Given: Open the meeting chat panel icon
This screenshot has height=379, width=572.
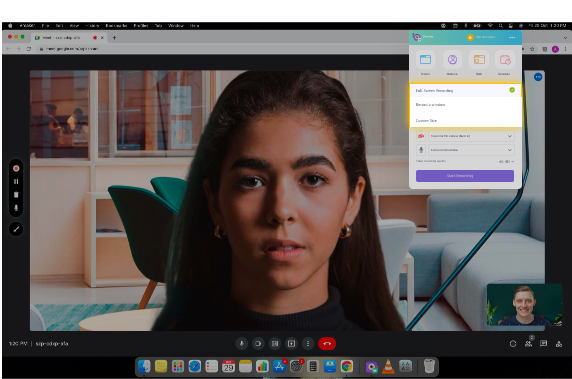Looking at the screenshot, I should tap(544, 344).
